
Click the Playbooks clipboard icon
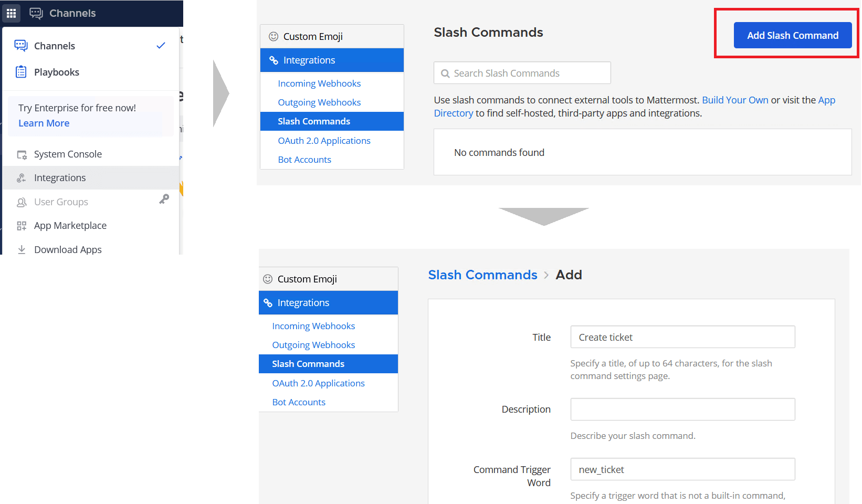click(21, 72)
